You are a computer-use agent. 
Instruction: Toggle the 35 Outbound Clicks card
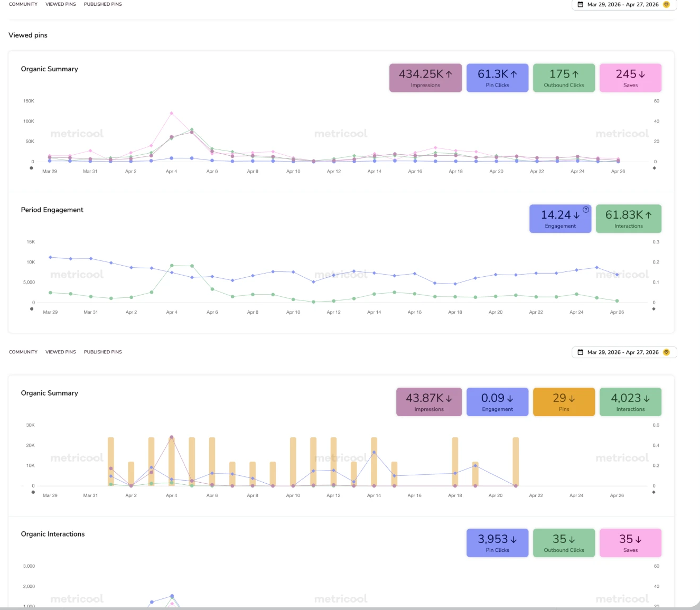(x=564, y=543)
